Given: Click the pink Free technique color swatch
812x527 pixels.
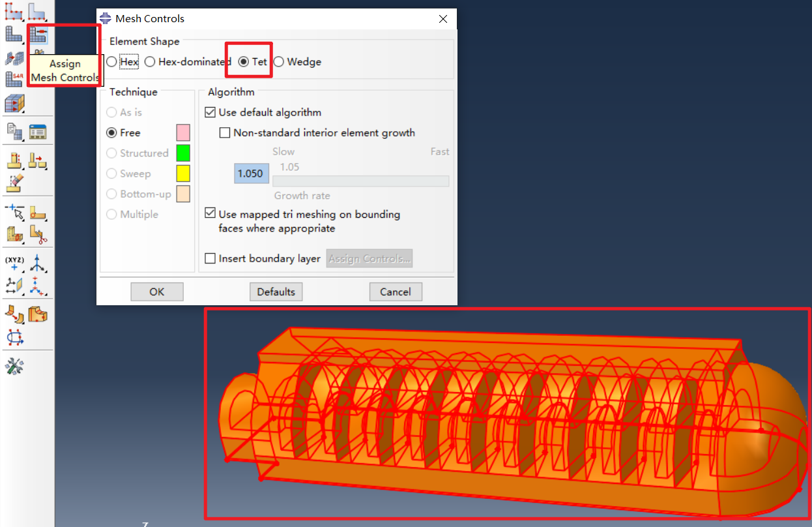Looking at the screenshot, I should click(x=184, y=132).
